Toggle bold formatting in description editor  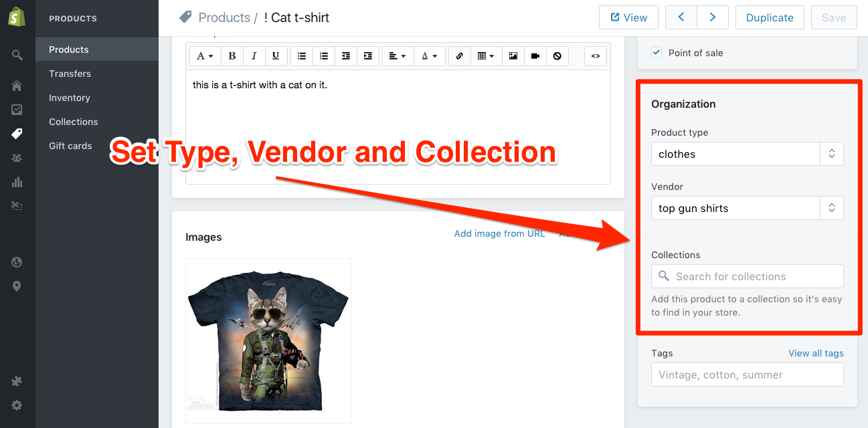(232, 56)
